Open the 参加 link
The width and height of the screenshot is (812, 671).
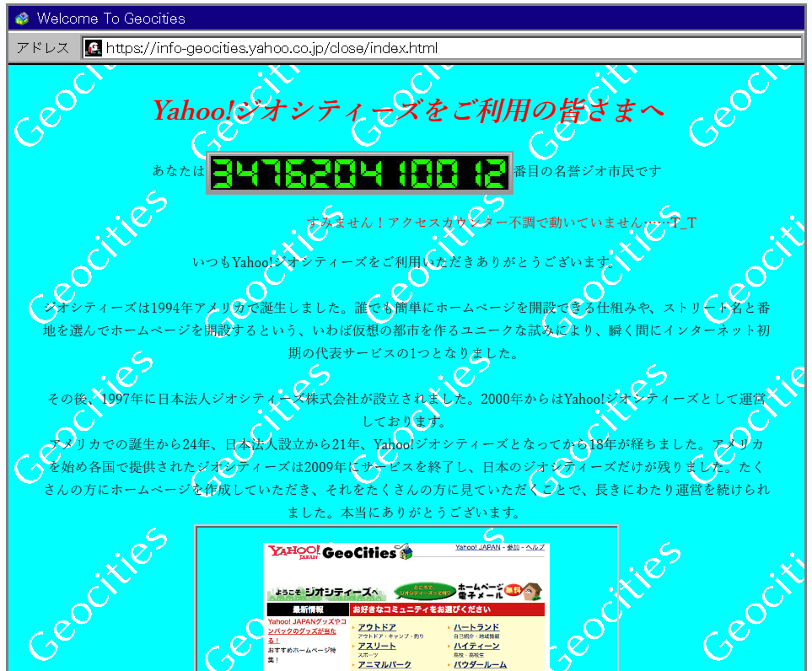tap(513, 547)
